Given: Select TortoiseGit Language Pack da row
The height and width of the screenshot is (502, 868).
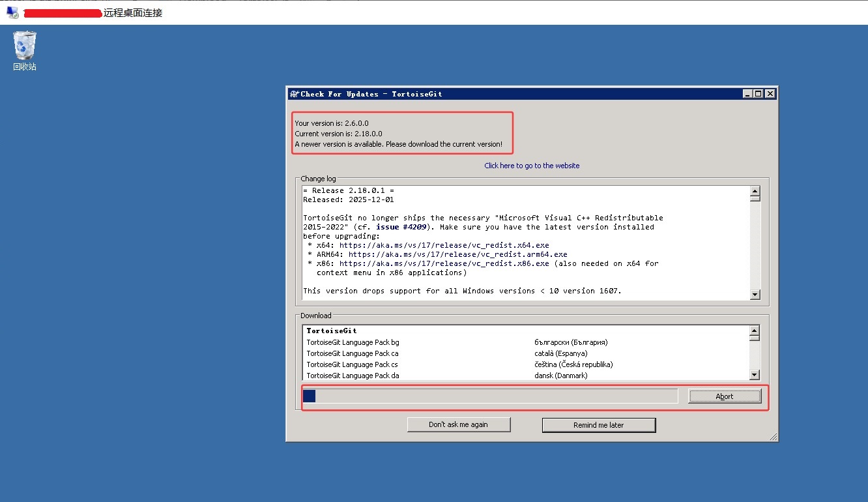Looking at the screenshot, I should pos(527,376).
